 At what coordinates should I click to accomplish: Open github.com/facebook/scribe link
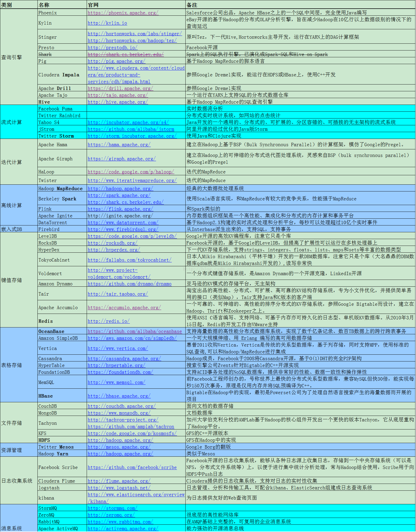132,467
